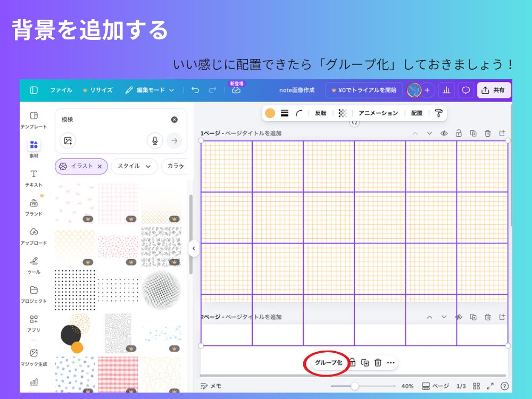Open the アニメーション tab in toolbar
This screenshot has width=532, height=399.
[x=378, y=113]
